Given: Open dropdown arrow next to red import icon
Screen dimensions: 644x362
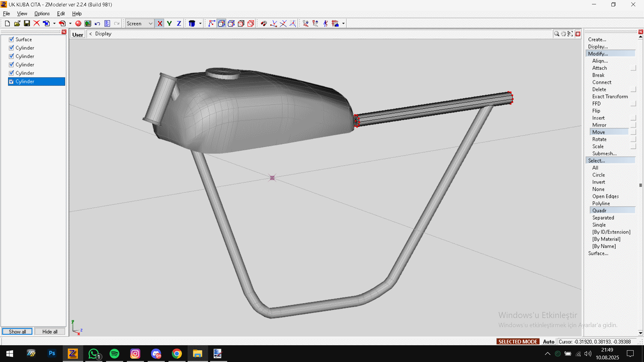Looking at the screenshot, I should 70,23.
